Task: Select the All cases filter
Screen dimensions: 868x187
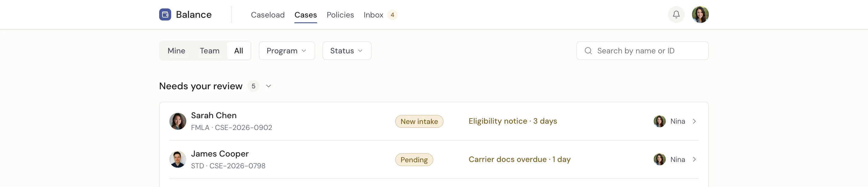Action: 238,51
